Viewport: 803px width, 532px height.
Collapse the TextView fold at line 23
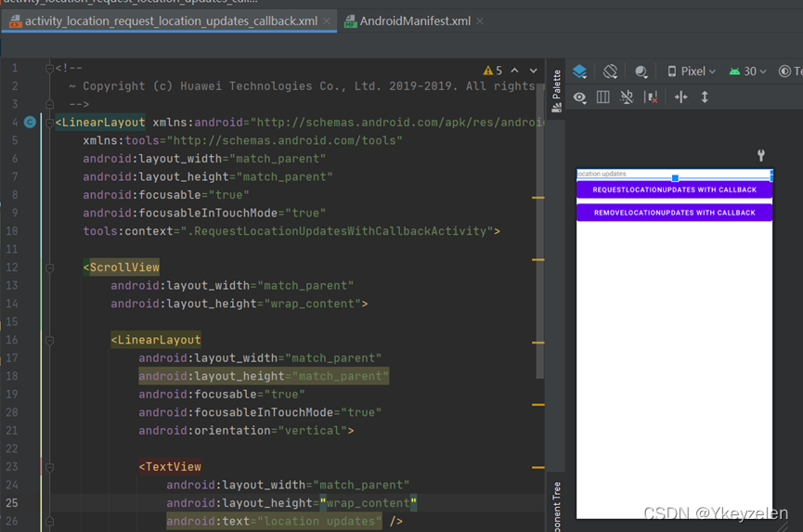pyautogui.click(x=50, y=467)
